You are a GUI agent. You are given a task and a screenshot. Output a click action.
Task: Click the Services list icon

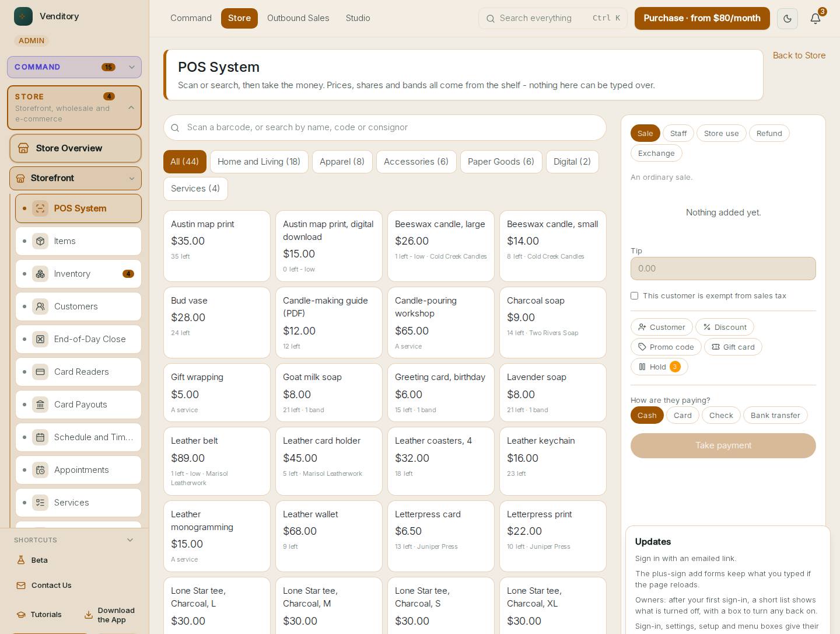(x=40, y=503)
